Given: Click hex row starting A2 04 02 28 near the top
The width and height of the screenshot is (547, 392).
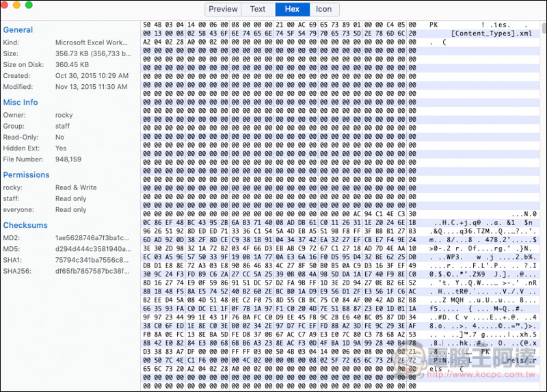Looking at the screenshot, I should click(x=280, y=42).
